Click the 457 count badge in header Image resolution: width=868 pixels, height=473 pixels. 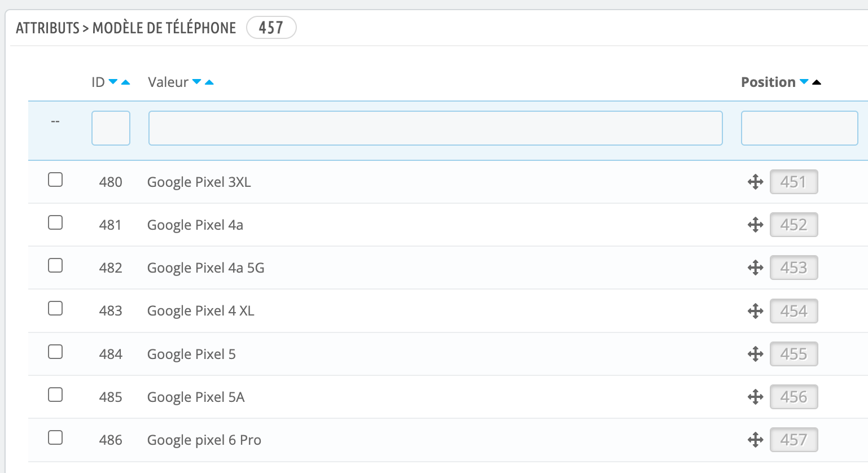[271, 27]
